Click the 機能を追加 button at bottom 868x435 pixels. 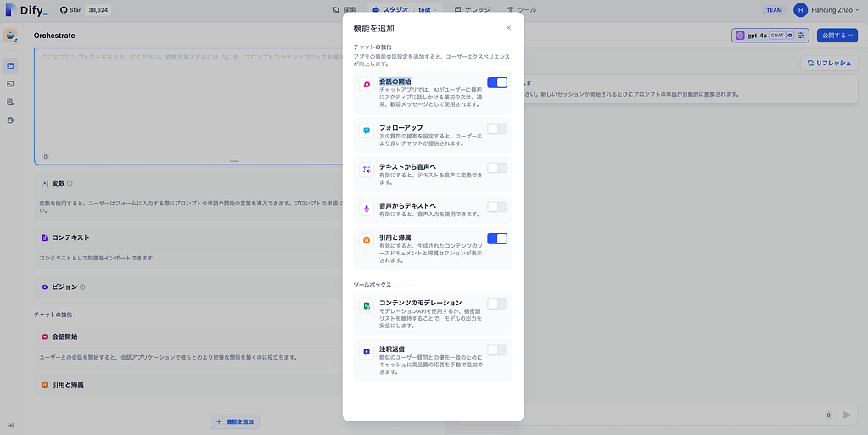234,421
